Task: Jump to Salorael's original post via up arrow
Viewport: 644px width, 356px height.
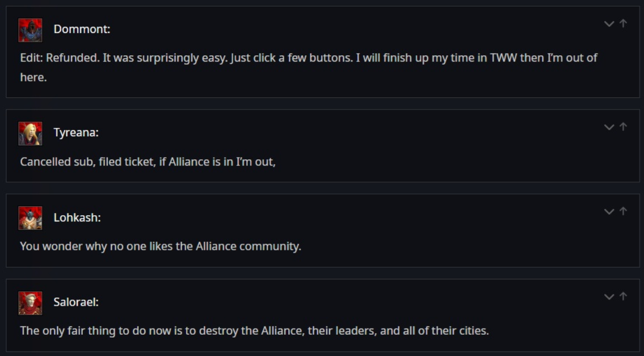Action: point(623,296)
